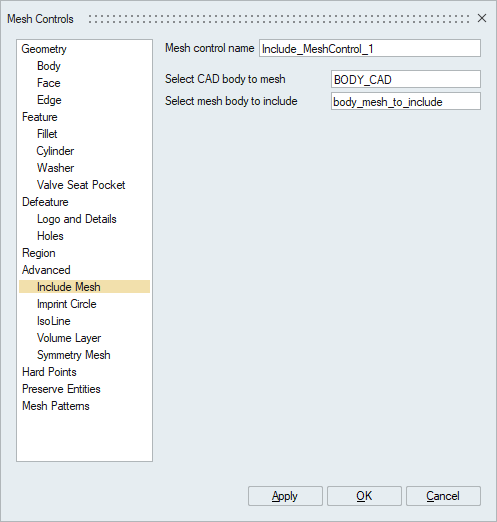This screenshot has width=497, height=522.
Task: Select Valve Seat Pocket
Action: point(81,185)
